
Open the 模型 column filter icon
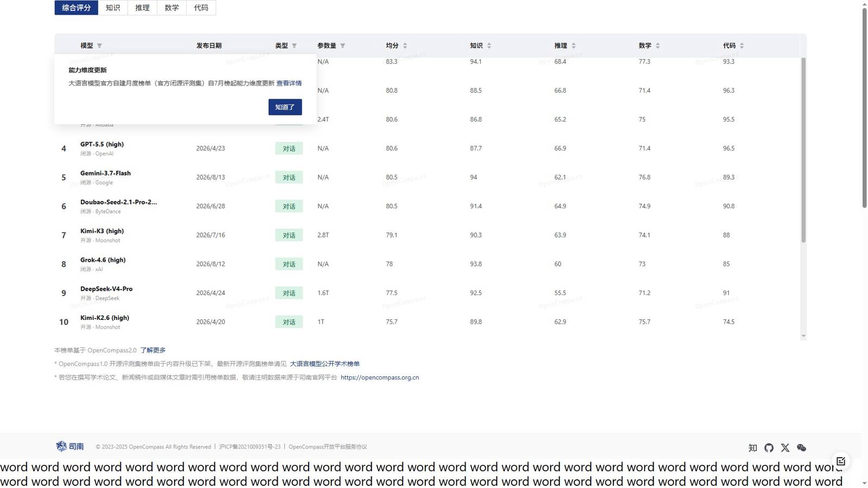click(x=99, y=46)
